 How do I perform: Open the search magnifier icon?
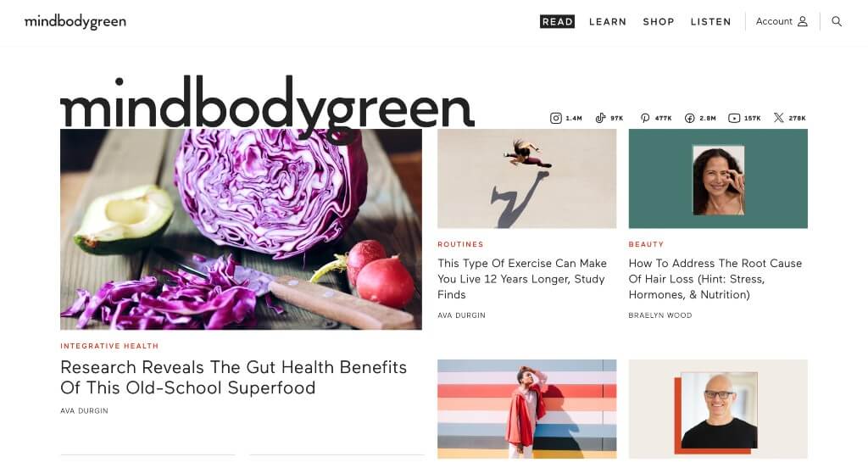[837, 21]
